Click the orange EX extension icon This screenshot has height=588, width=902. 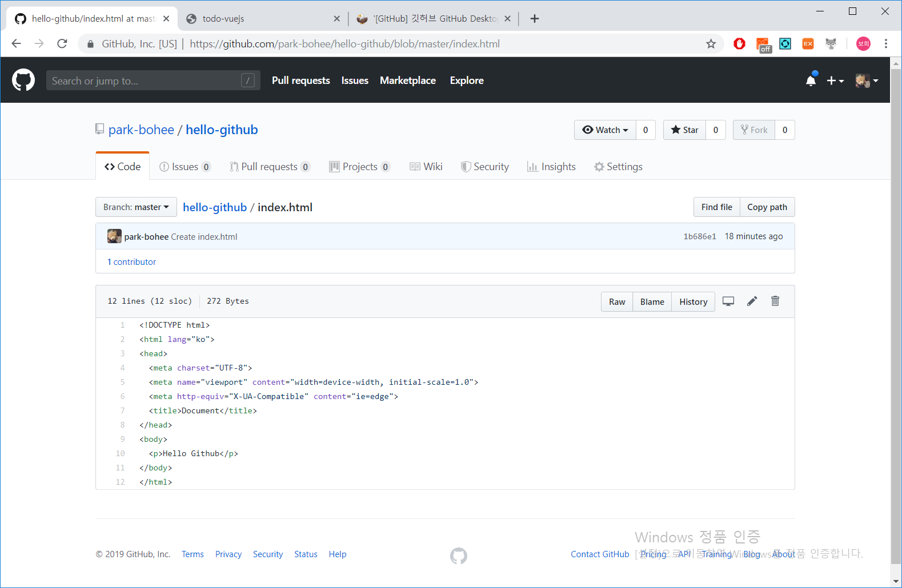coord(808,44)
